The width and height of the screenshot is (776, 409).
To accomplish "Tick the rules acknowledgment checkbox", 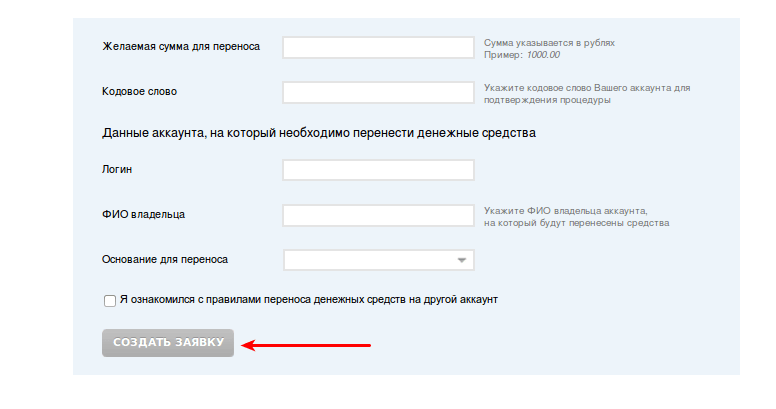I will coord(110,301).
